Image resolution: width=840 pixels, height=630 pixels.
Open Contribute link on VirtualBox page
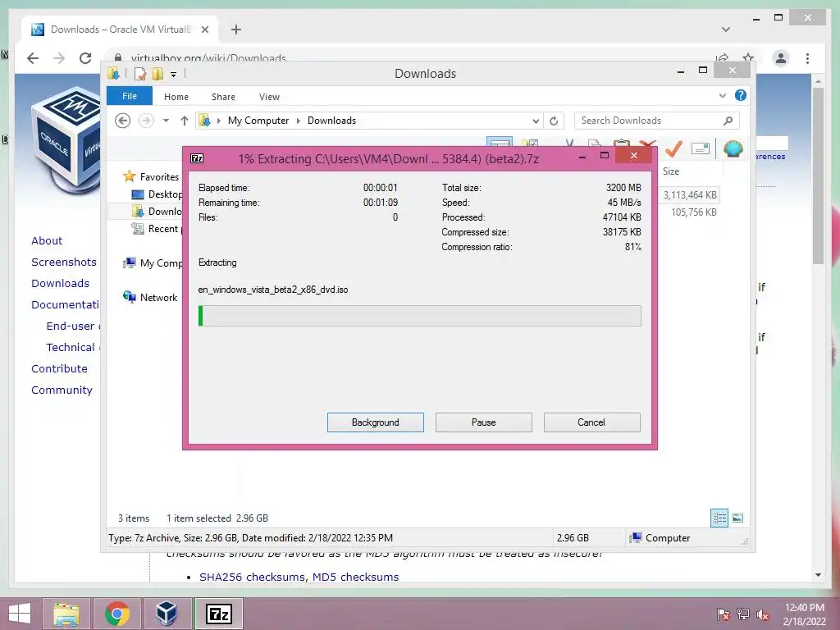(59, 368)
